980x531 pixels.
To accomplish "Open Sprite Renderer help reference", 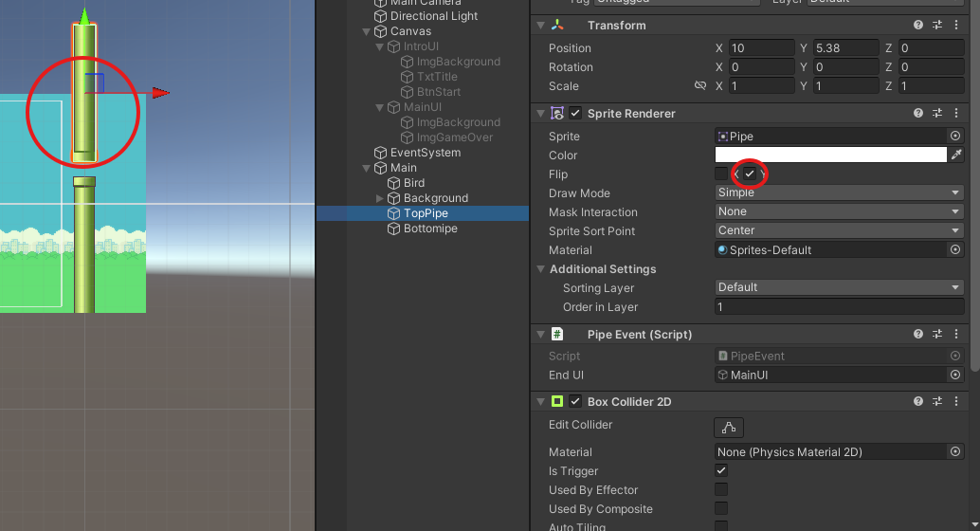I will 917,113.
